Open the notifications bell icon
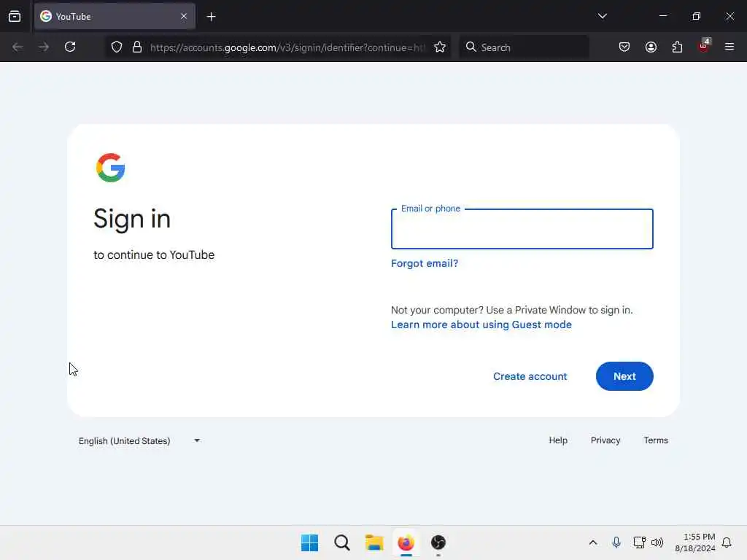747x560 pixels. coord(727,542)
